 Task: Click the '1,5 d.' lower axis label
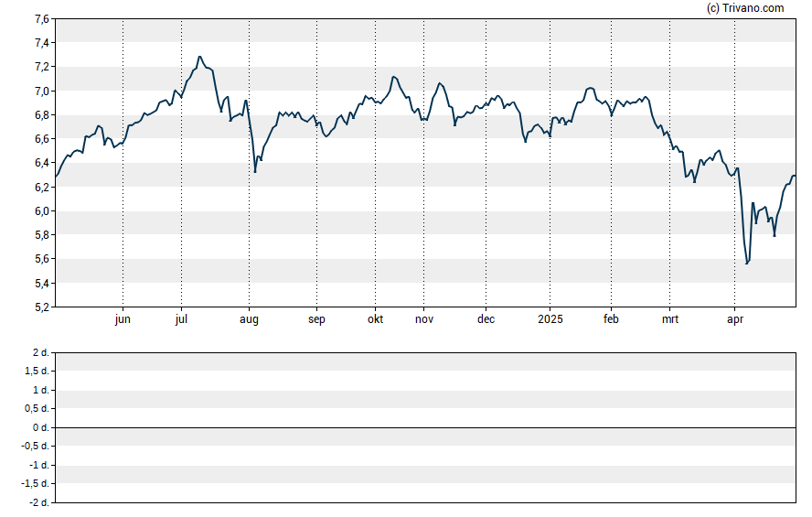coord(37,372)
